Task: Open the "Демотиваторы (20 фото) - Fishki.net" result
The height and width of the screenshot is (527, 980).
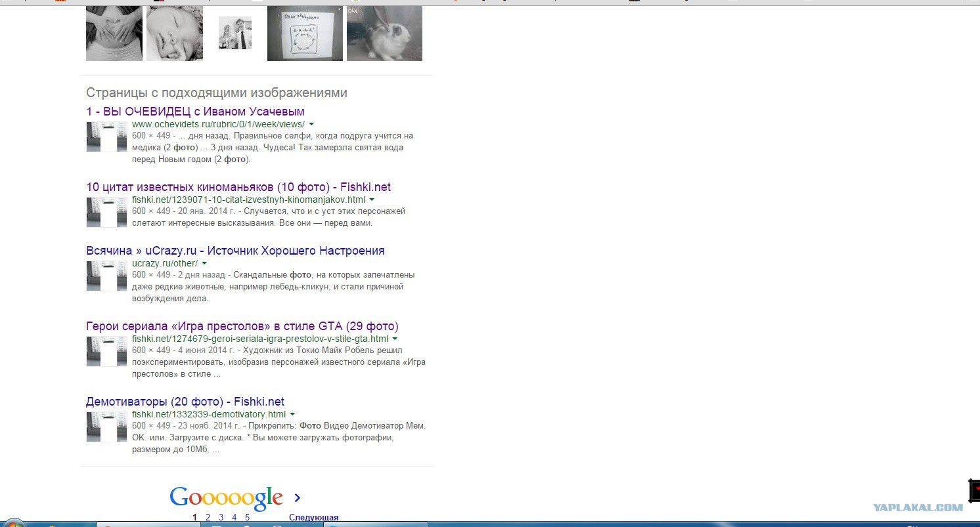Action: coord(185,402)
